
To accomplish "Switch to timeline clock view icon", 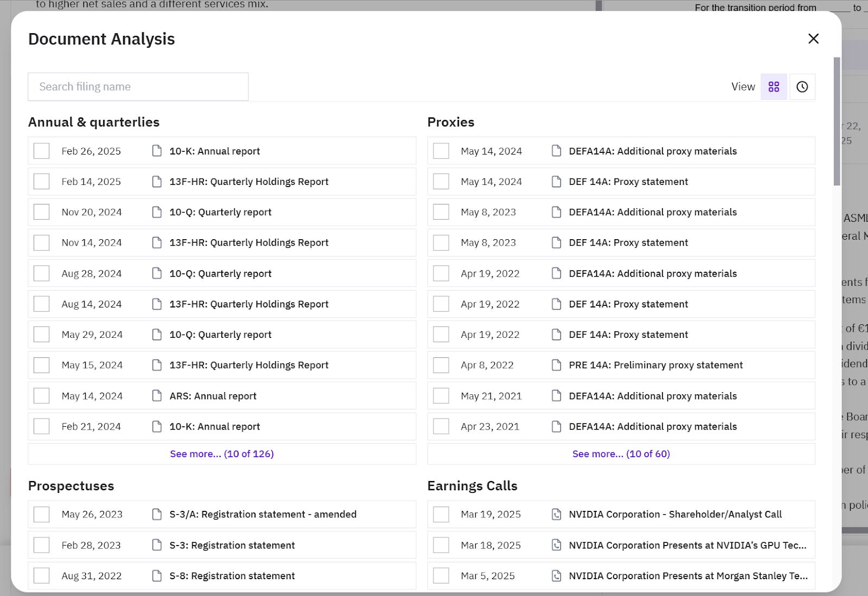I will coord(802,87).
